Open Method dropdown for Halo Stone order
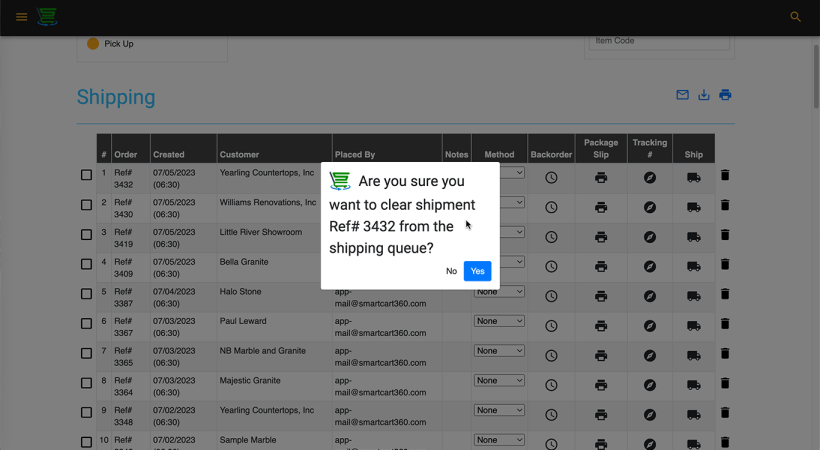The height and width of the screenshot is (450, 820). pos(499,292)
